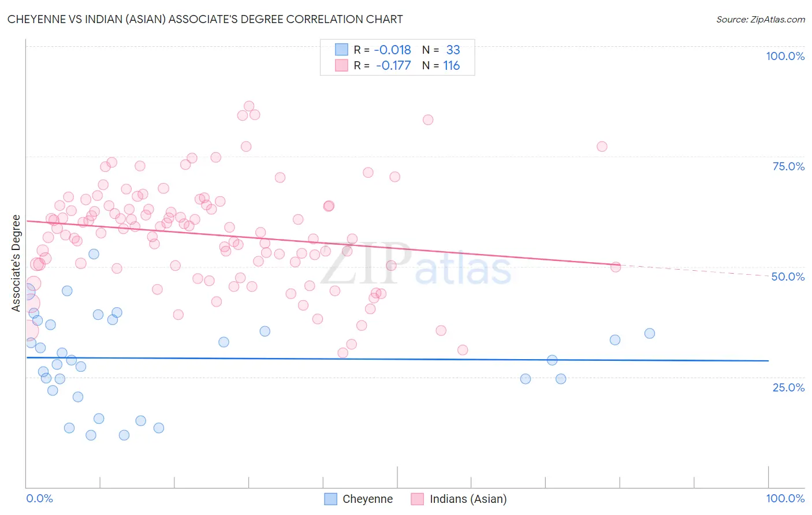Open the ZipAtlas.com source link
This screenshot has height=515, width=812.
click(x=761, y=19)
